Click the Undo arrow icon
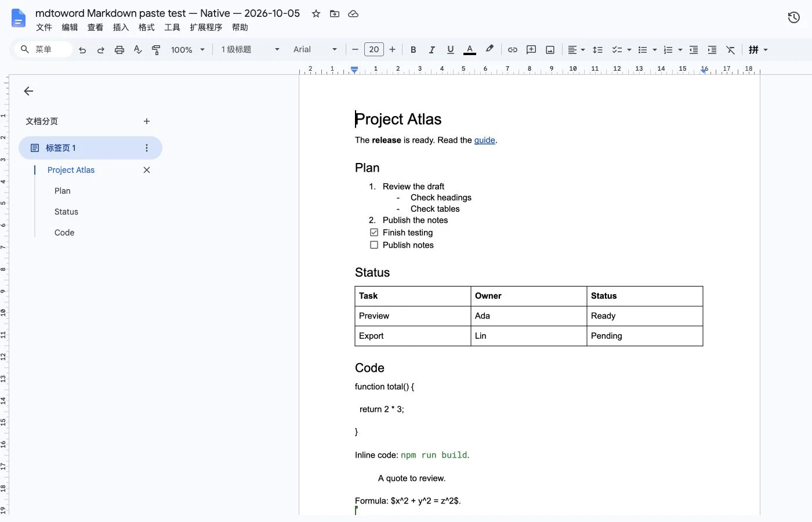This screenshot has height=522, width=812. coord(82,50)
